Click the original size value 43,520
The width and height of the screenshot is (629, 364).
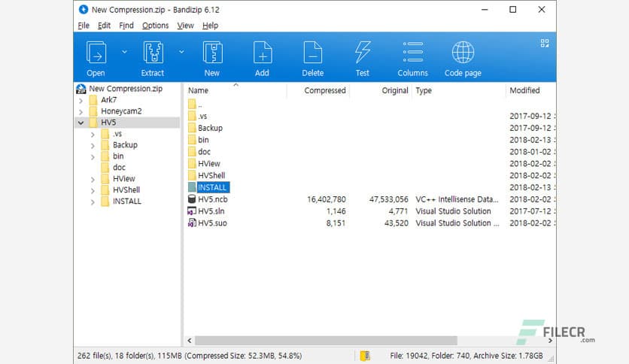coord(396,223)
